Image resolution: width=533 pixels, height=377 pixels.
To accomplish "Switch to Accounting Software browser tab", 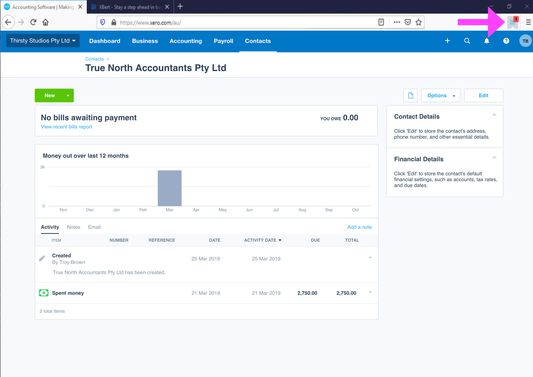I will pos(44,7).
